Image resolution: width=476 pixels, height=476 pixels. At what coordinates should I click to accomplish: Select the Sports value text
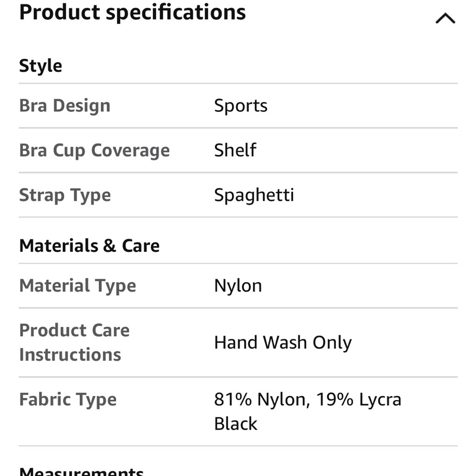240,106
